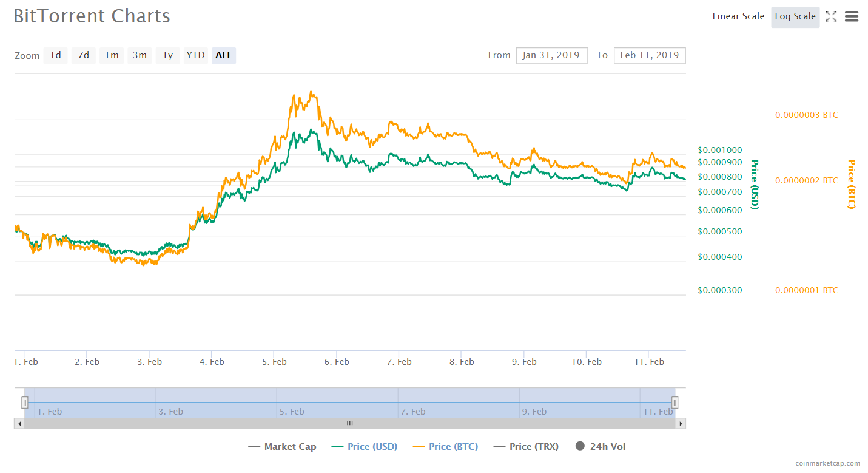This screenshot has width=868, height=473.
Task: Grab the left navigator range handle
Action: point(25,402)
